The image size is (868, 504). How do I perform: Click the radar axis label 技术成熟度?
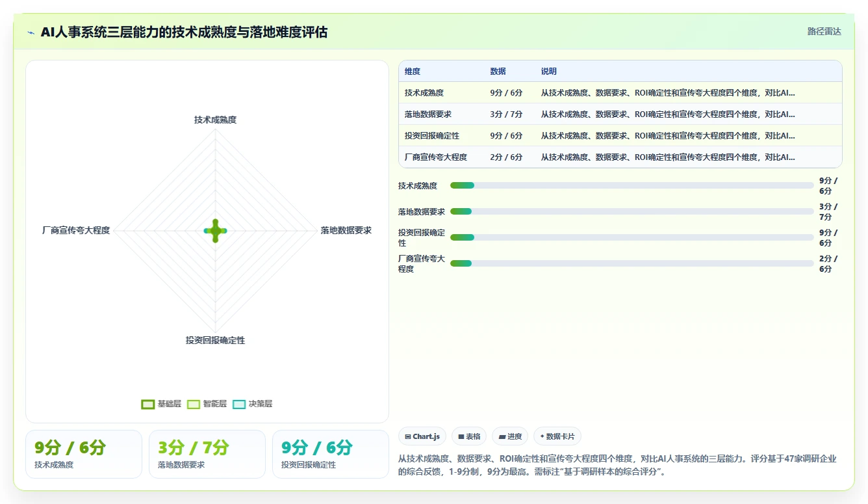(215, 120)
